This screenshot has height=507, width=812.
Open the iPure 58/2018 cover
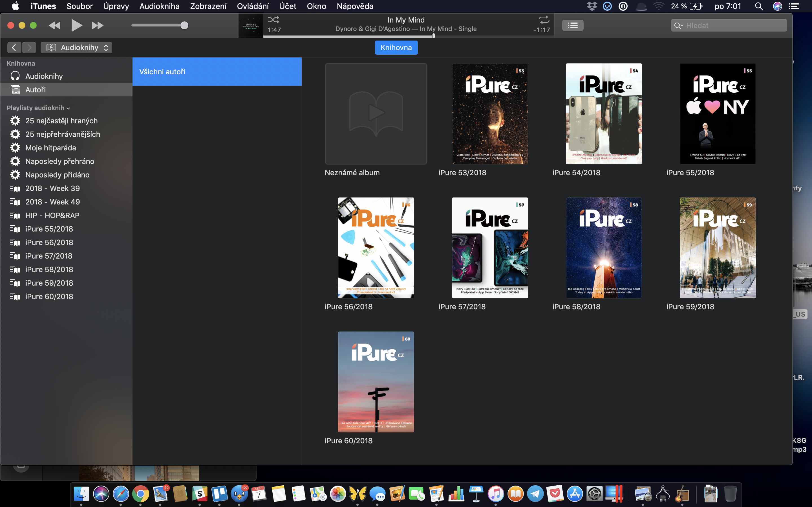click(604, 248)
